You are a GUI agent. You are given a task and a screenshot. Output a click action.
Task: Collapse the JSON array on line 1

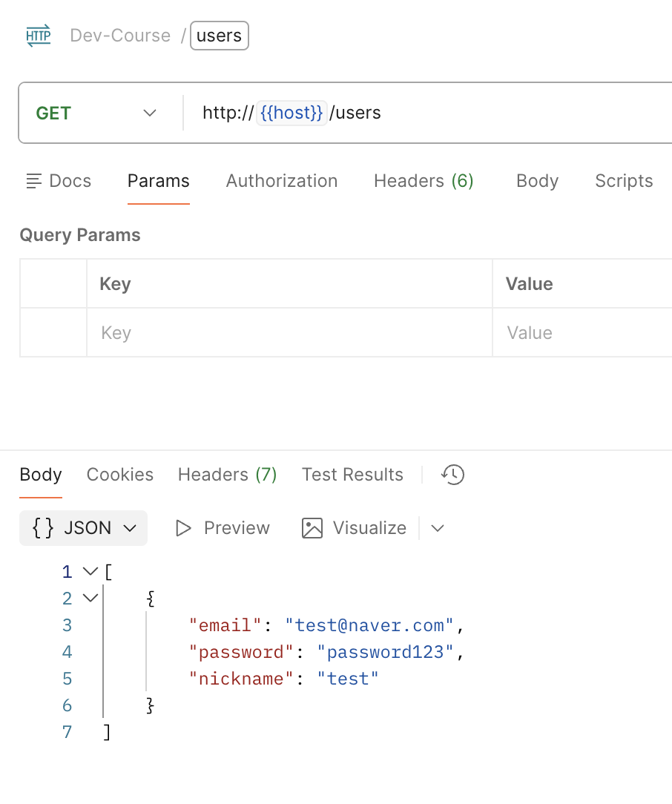(90, 572)
